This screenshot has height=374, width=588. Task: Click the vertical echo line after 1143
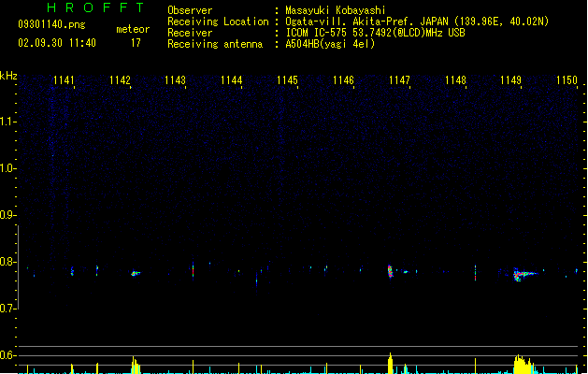pos(194,269)
